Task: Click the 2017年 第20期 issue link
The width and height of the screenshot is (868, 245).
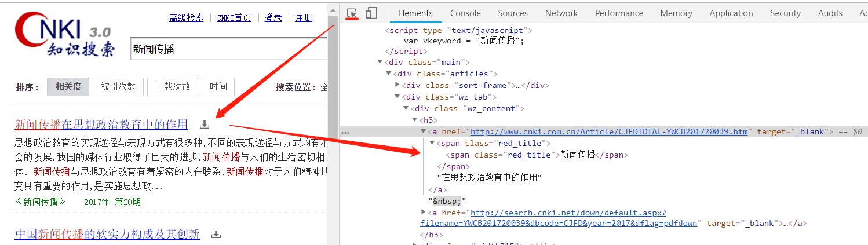Action: 112,202
